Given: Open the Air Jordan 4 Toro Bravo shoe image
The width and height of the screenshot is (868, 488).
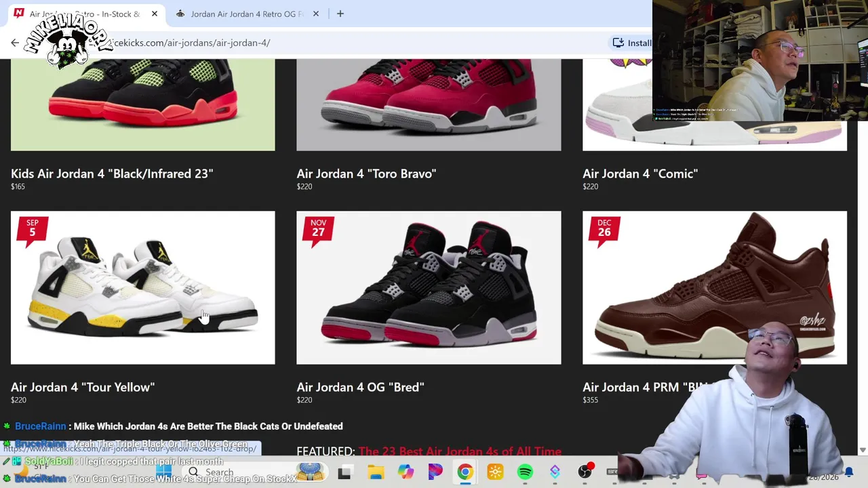Looking at the screenshot, I should click(429, 104).
